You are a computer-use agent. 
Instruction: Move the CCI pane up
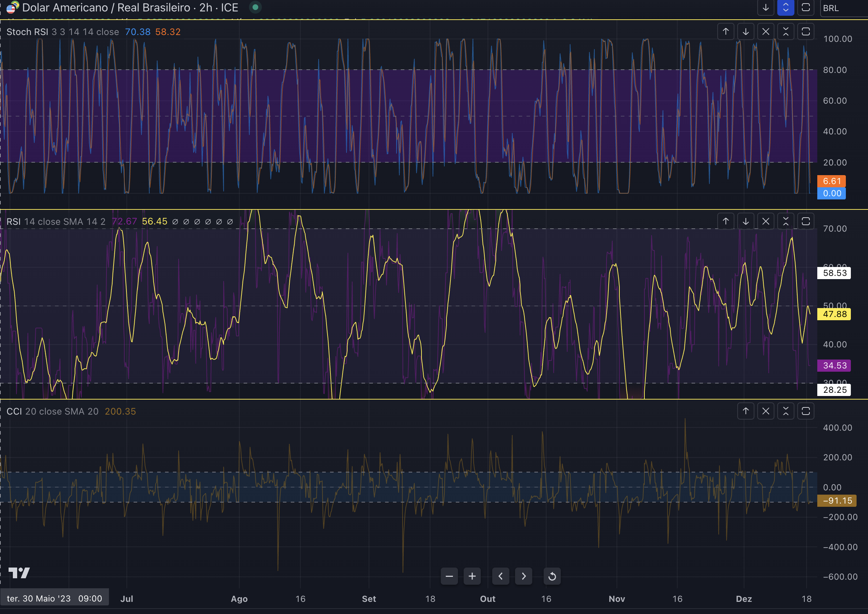(x=745, y=411)
